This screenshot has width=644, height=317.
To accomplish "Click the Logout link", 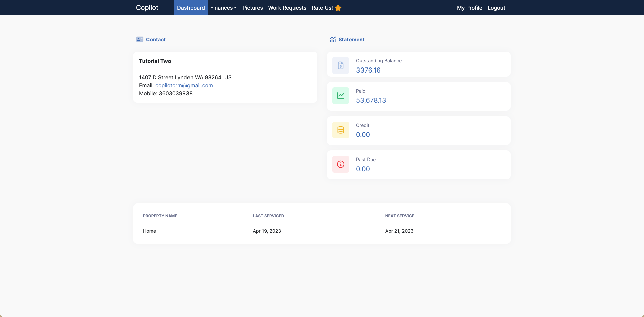I will pos(496,8).
